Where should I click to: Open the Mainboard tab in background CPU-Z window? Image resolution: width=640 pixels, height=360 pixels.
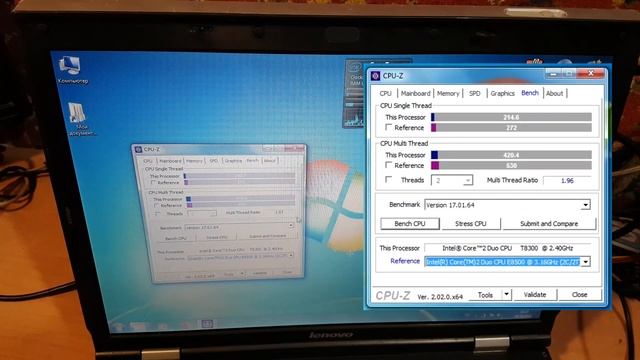click(170, 161)
